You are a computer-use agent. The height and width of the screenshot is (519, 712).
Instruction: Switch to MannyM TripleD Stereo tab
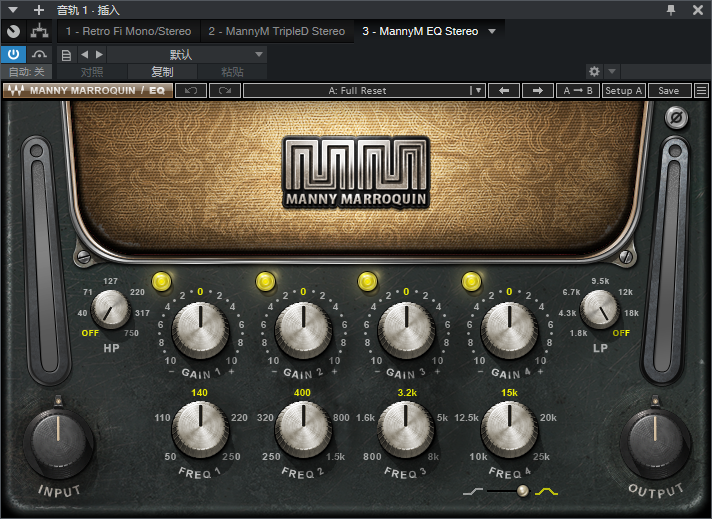[x=277, y=31]
